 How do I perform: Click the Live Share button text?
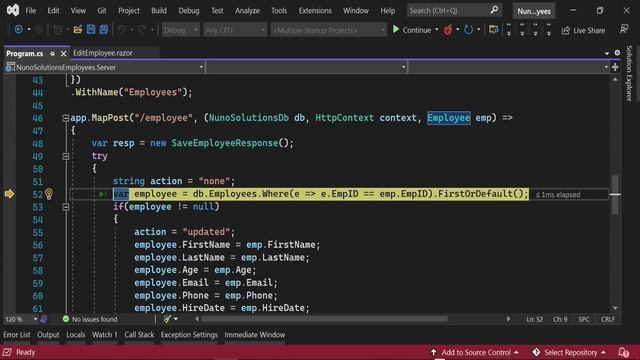tap(589, 31)
